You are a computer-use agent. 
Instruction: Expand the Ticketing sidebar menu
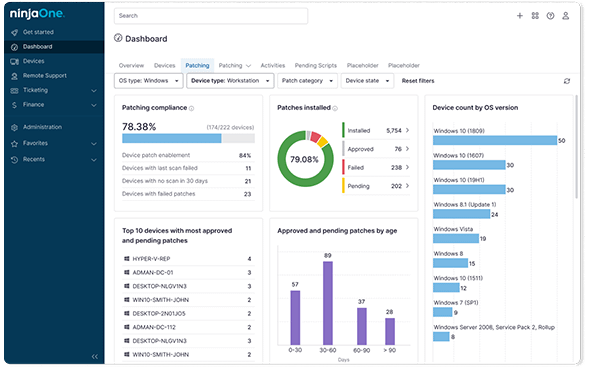click(54, 90)
